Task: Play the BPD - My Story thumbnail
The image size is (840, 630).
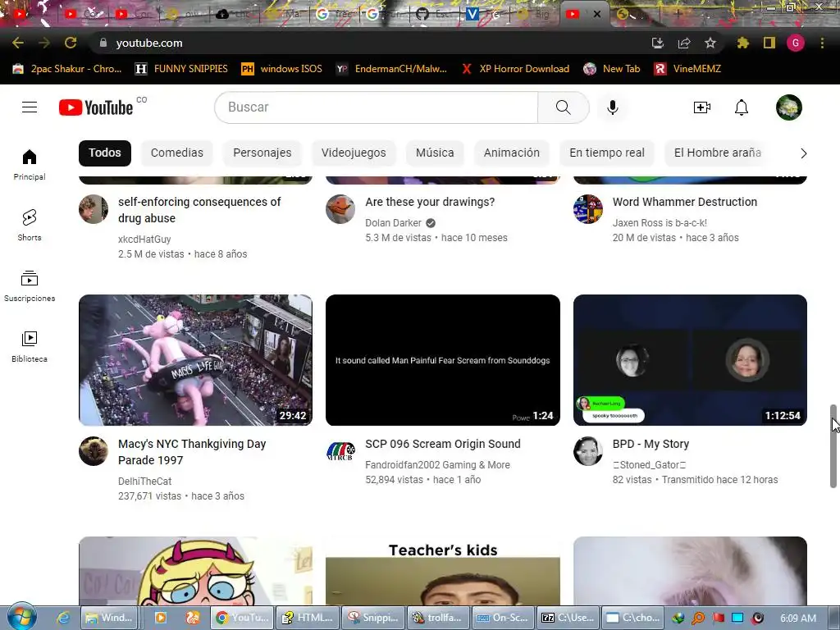Action: [690, 360]
